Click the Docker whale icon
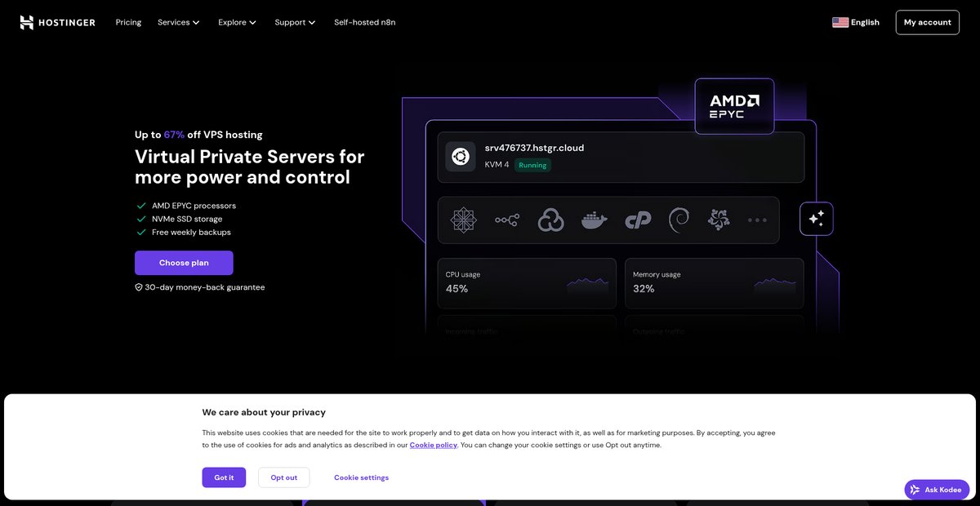The width and height of the screenshot is (980, 506). point(595,220)
